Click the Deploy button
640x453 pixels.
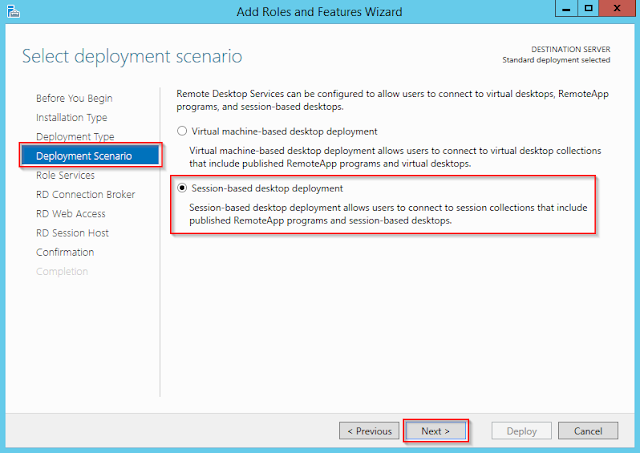click(x=521, y=431)
